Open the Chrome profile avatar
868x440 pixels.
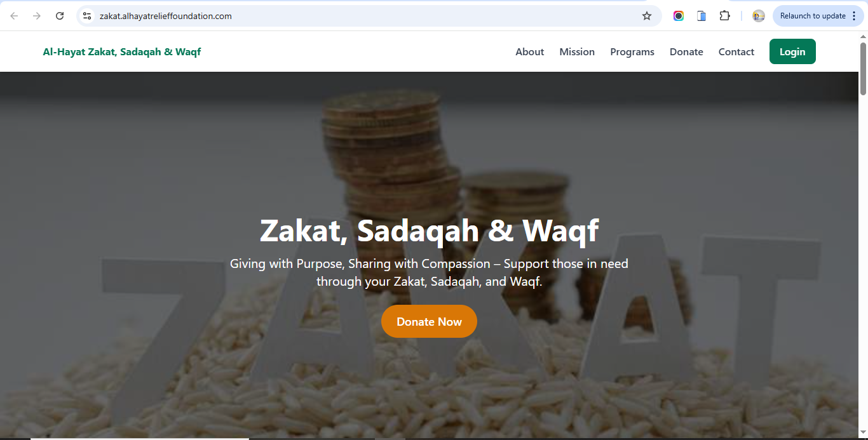tap(758, 16)
